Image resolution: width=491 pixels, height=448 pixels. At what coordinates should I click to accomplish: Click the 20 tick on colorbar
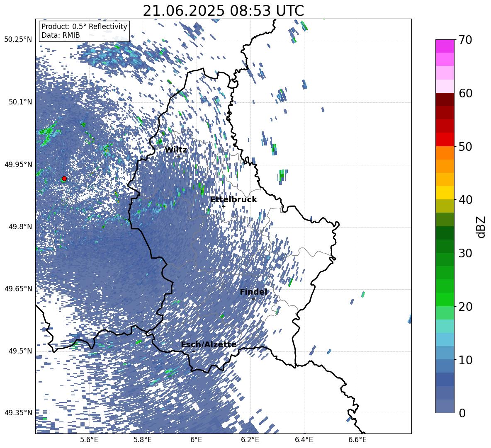(x=465, y=307)
